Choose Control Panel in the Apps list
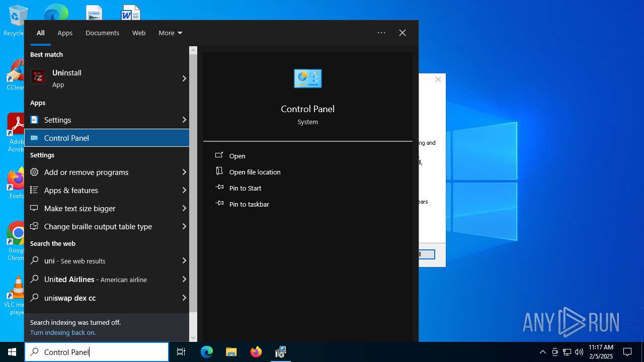 point(107,138)
